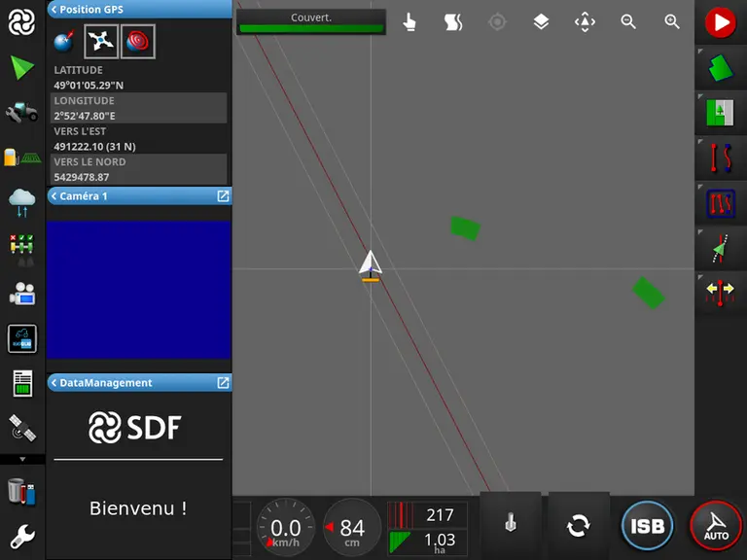Image resolution: width=747 pixels, height=560 pixels.
Task: Collapse the Caméra 1 panel
Action: (x=53, y=196)
